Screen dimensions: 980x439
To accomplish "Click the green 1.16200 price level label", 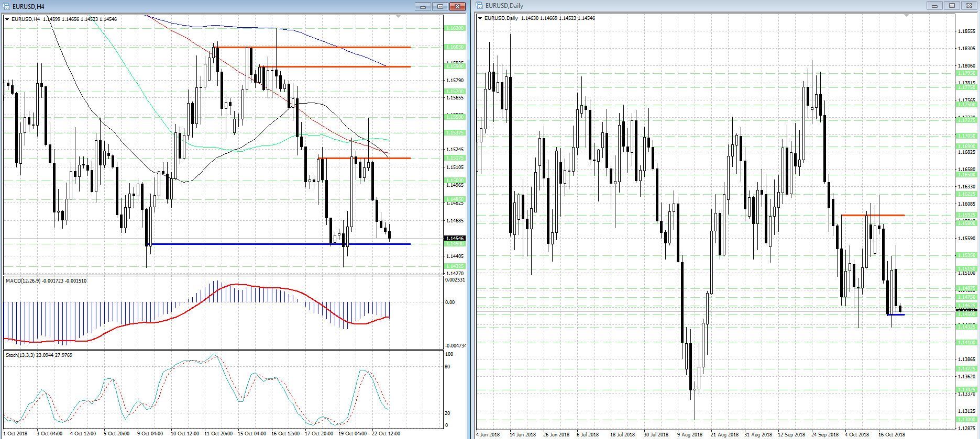I will coord(455,28).
